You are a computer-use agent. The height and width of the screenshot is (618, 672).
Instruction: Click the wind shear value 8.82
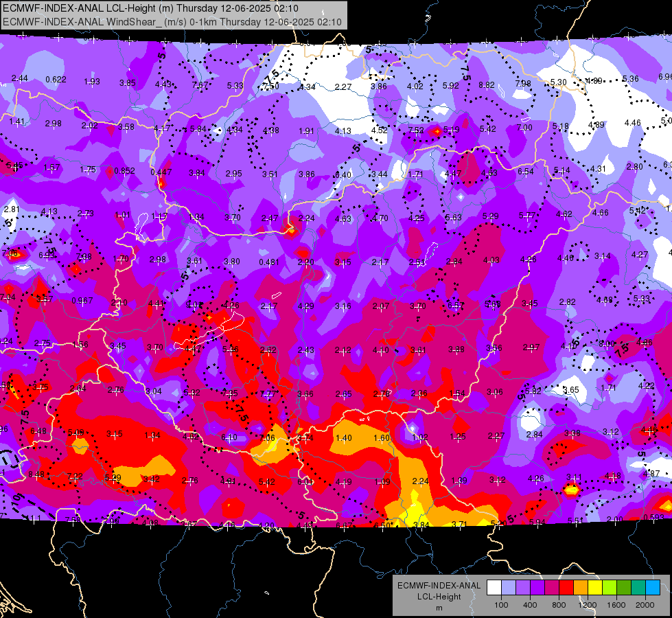pos(487,85)
